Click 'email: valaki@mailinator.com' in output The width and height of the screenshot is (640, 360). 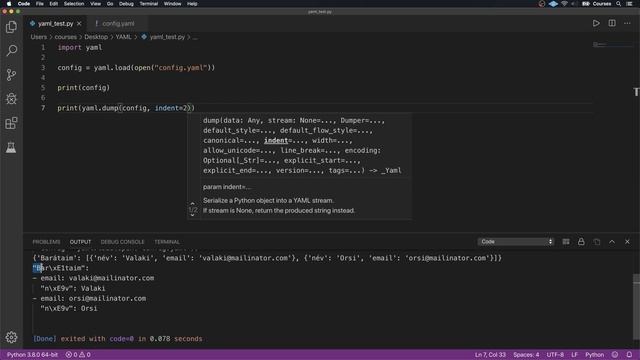(x=97, y=278)
